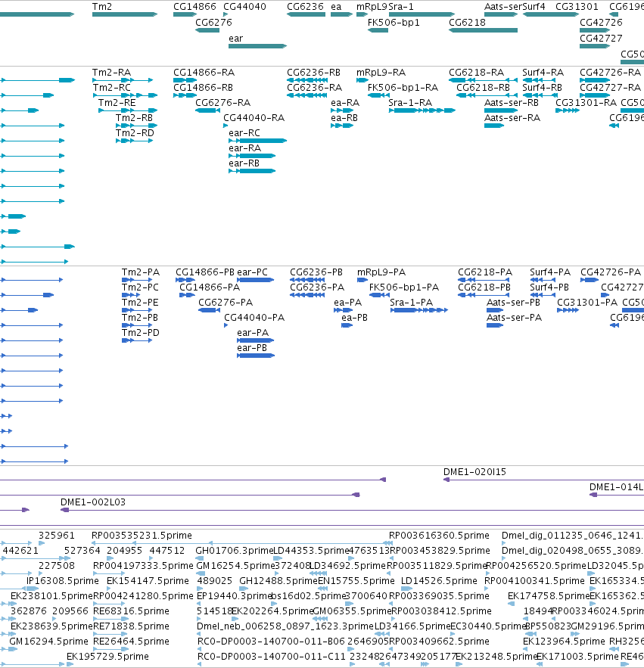The height and width of the screenshot is (668, 644).
Task: Select the CG42726 gene label
Action: click(601, 23)
